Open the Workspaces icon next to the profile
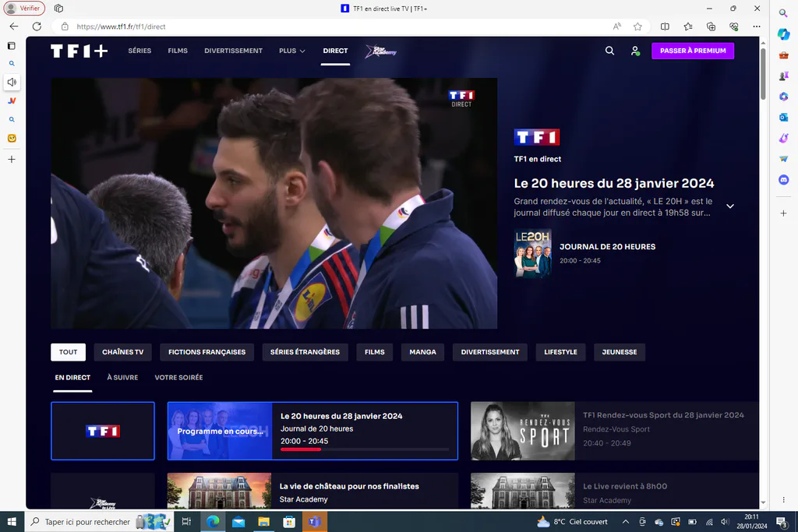 (58, 8)
